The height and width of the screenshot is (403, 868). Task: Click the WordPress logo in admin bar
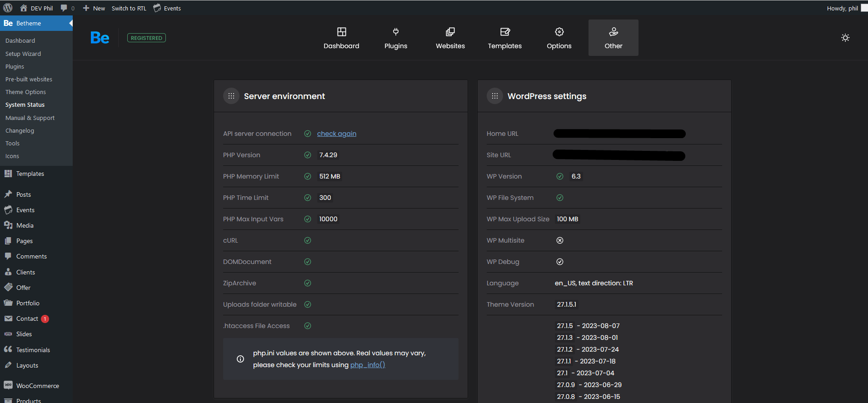8,8
